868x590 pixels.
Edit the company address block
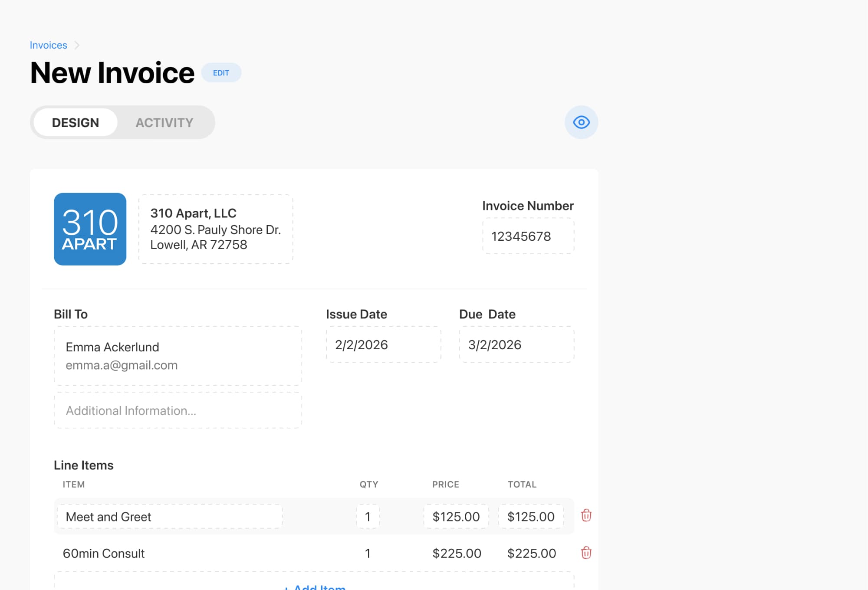pos(216,229)
